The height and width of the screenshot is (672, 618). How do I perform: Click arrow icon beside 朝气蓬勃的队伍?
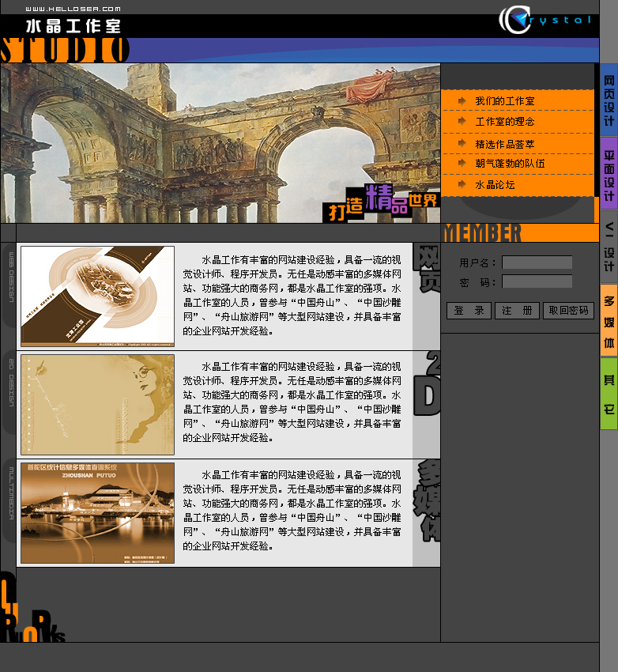tap(462, 163)
